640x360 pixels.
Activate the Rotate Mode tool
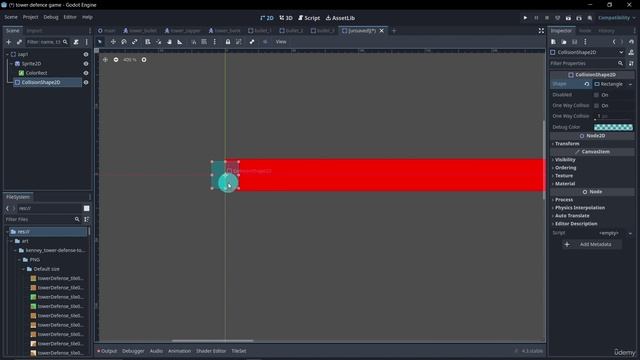[124, 42]
